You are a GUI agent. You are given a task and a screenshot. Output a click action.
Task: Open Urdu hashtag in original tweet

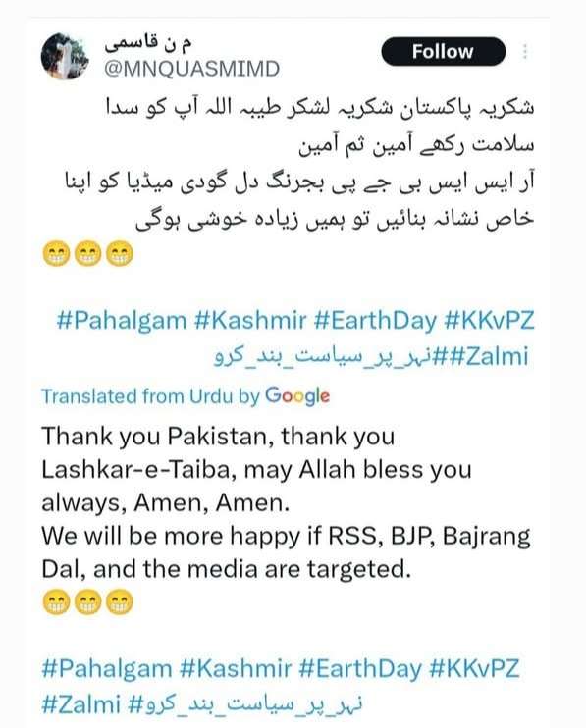click(329, 356)
